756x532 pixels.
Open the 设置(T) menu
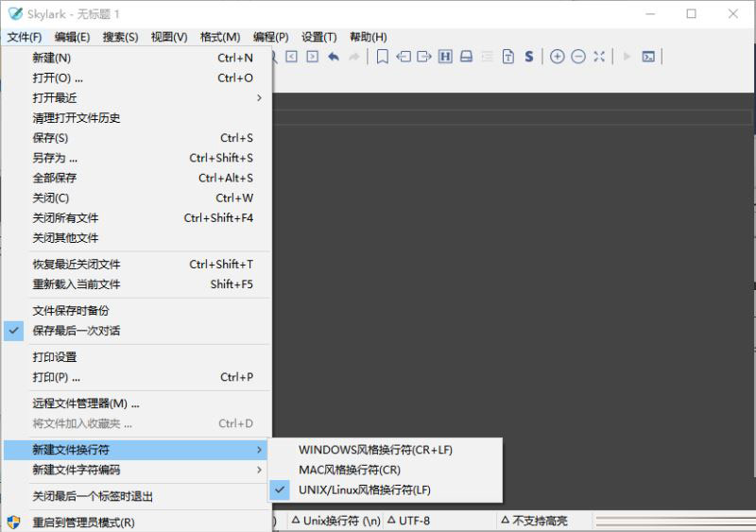click(319, 37)
